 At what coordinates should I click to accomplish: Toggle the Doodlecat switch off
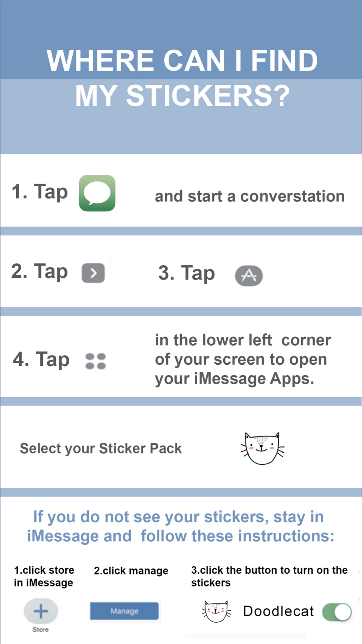(x=337, y=612)
